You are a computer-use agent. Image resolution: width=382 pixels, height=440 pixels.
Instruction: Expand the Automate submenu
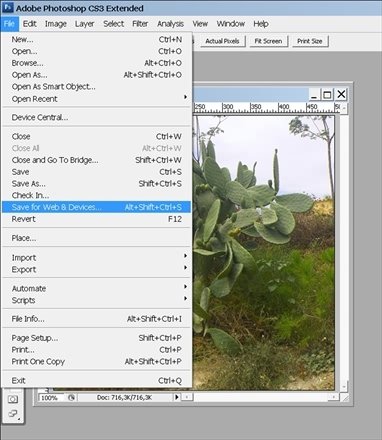(97, 288)
